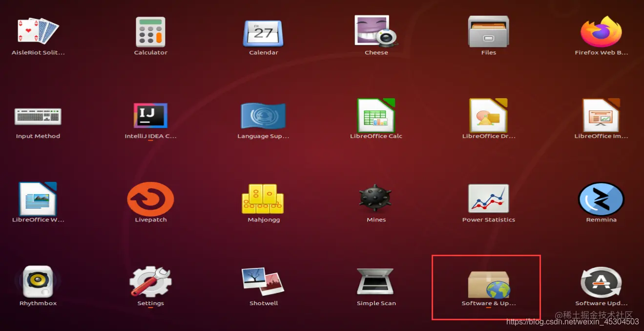Click the 'Calculator' label text
Screen dimensions: 644x331
point(150,53)
